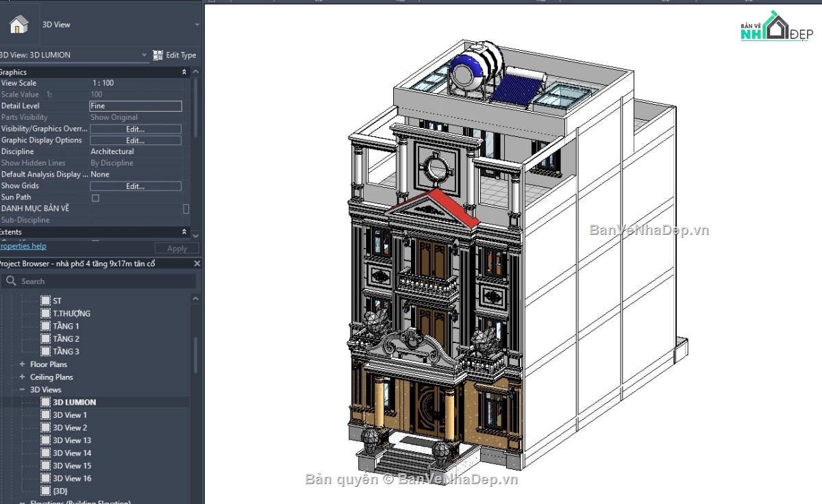Click the view icon beside 3D View 13

click(x=45, y=440)
